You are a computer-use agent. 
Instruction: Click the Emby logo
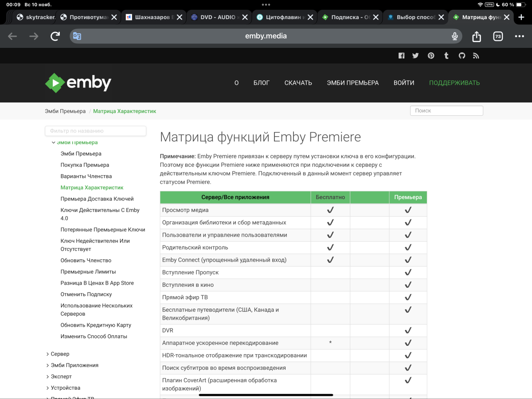78,83
